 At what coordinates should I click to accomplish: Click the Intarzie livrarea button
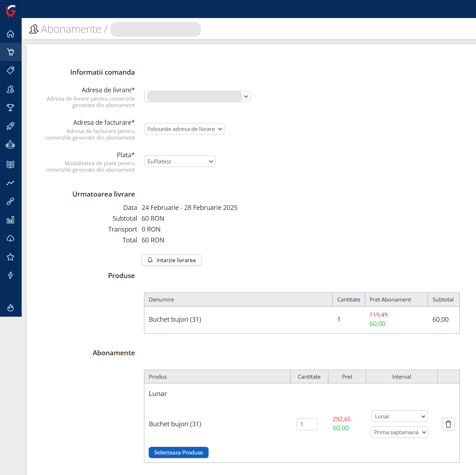point(171,260)
